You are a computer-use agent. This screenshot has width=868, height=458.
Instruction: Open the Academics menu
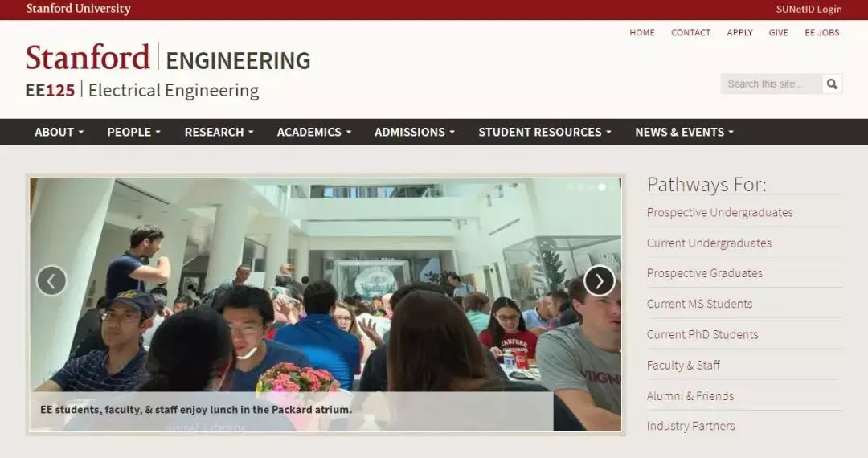314,133
